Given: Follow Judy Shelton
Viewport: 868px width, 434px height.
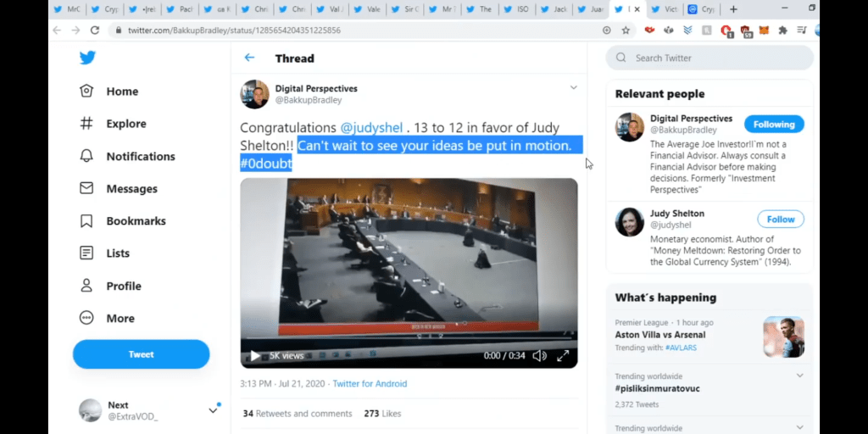Looking at the screenshot, I should pyautogui.click(x=780, y=220).
